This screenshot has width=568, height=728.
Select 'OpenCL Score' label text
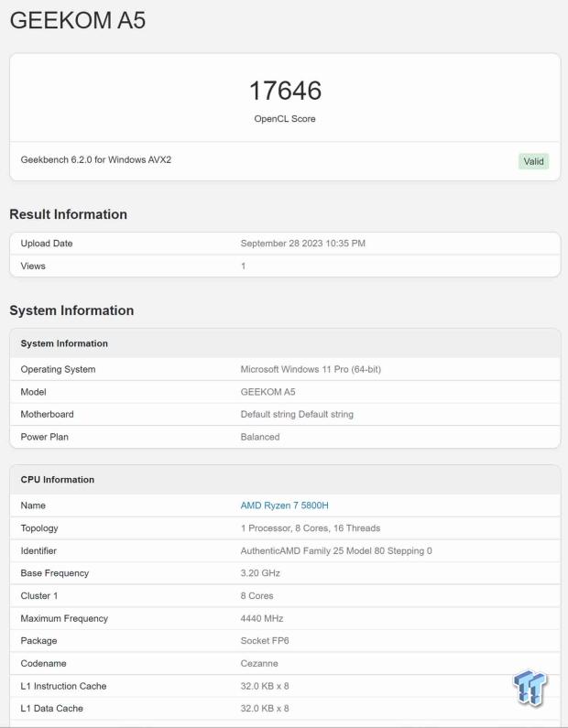pyautogui.click(x=285, y=119)
